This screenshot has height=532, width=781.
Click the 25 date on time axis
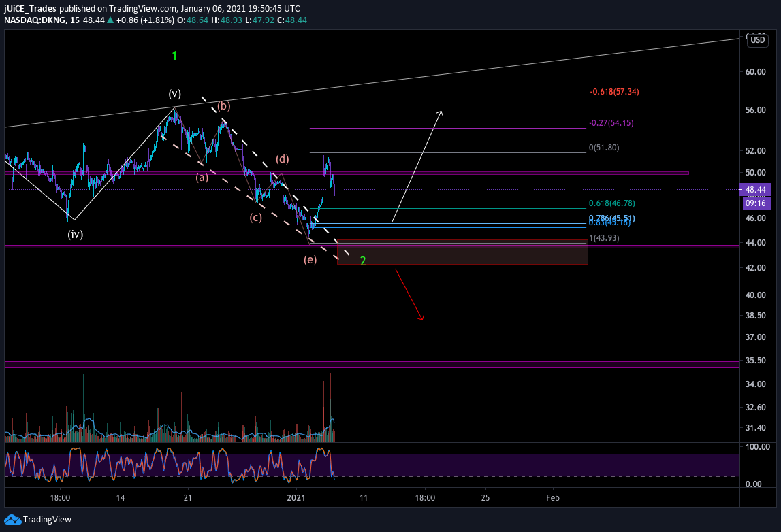pyautogui.click(x=485, y=498)
